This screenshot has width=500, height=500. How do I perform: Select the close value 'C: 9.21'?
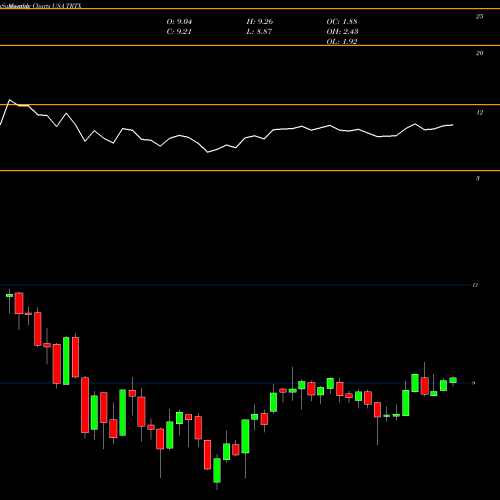pyautogui.click(x=179, y=32)
